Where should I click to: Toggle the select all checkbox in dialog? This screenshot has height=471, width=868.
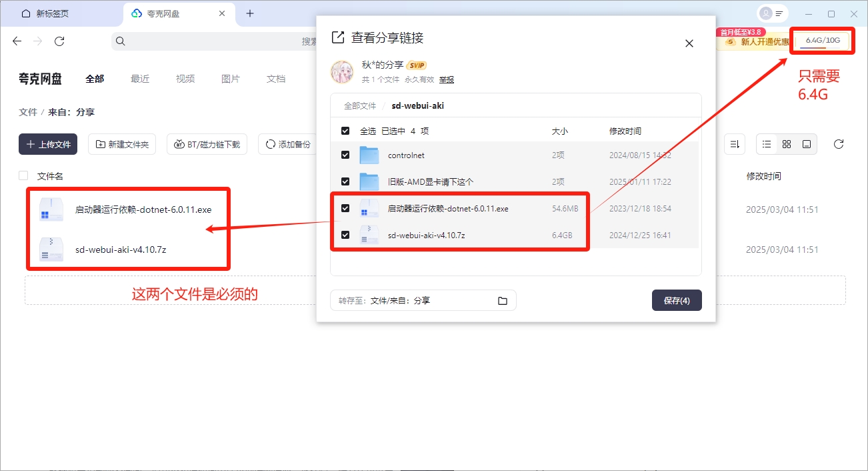[345, 131]
